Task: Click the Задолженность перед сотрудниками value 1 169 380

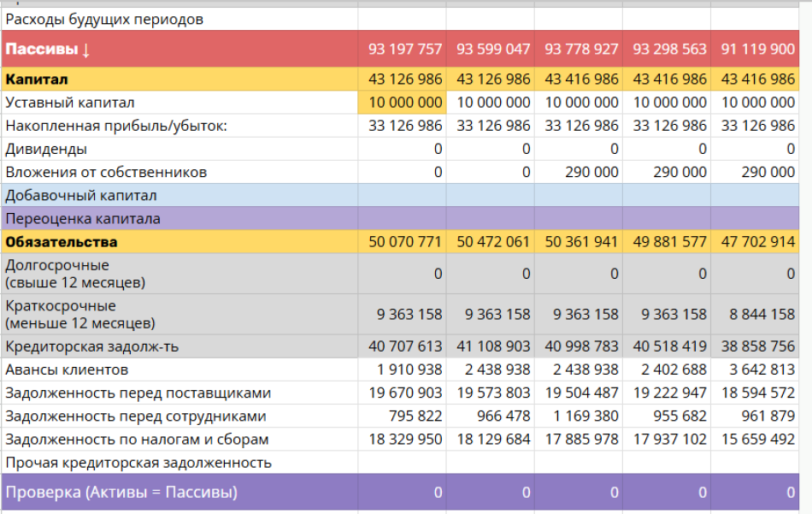Action: [581, 417]
